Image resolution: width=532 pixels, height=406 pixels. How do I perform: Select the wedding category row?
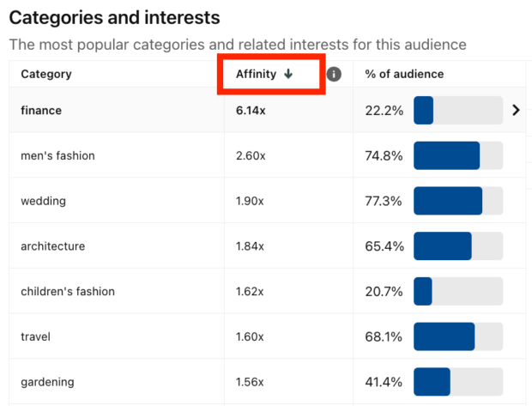pos(268,200)
